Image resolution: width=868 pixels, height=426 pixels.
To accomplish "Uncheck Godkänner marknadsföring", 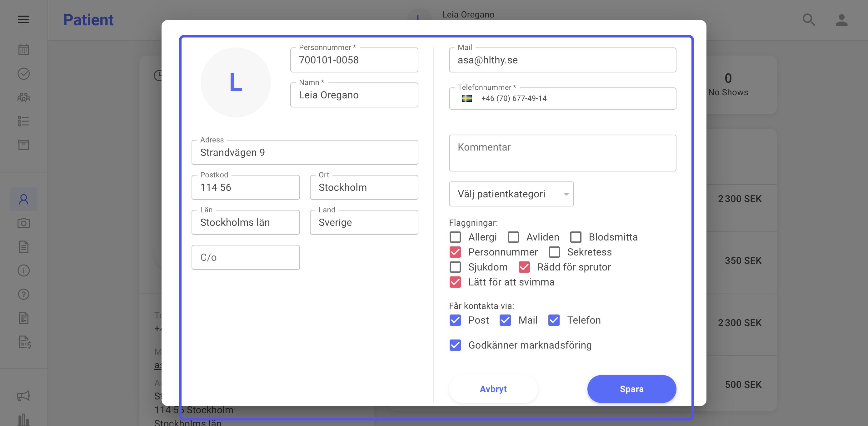I will [x=455, y=345].
